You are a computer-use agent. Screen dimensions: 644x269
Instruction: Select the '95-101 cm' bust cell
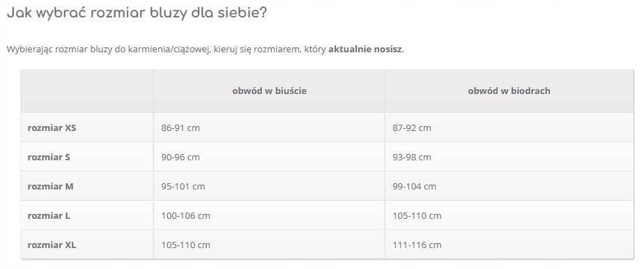(270, 186)
